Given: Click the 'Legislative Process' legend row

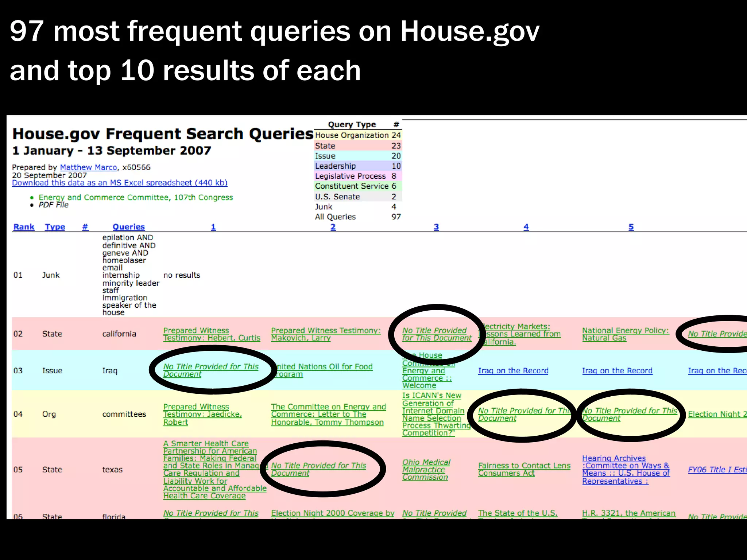Looking at the screenshot, I should tap(358, 176).
